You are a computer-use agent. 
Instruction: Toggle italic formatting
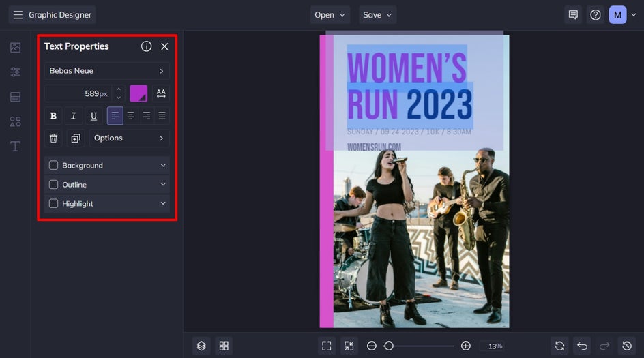[x=74, y=116]
